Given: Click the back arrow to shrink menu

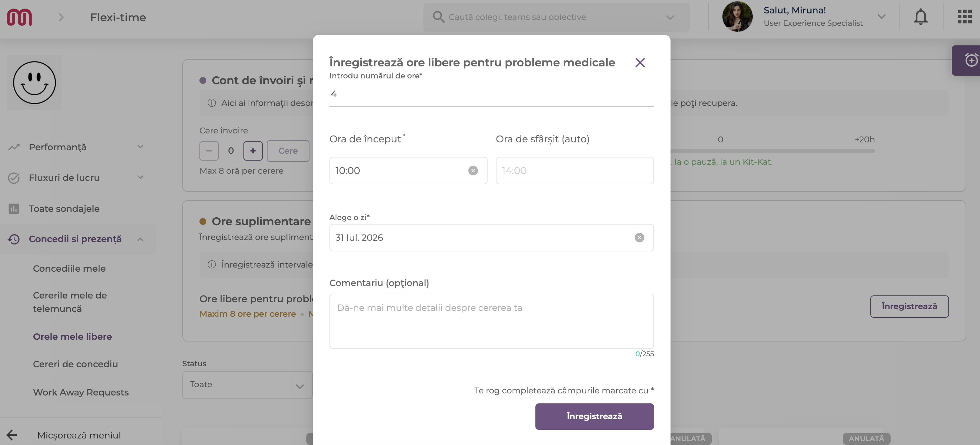Looking at the screenshot, I should click(12, 435).
